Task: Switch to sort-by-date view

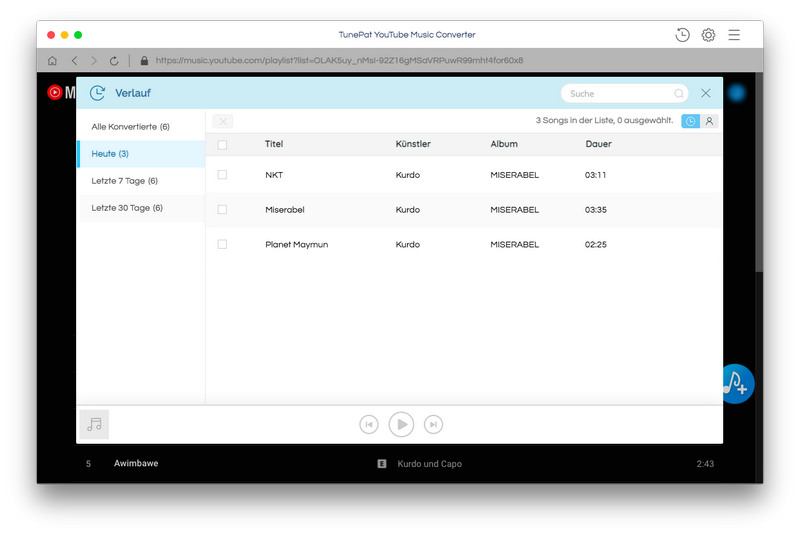Action: pos(690,121)
